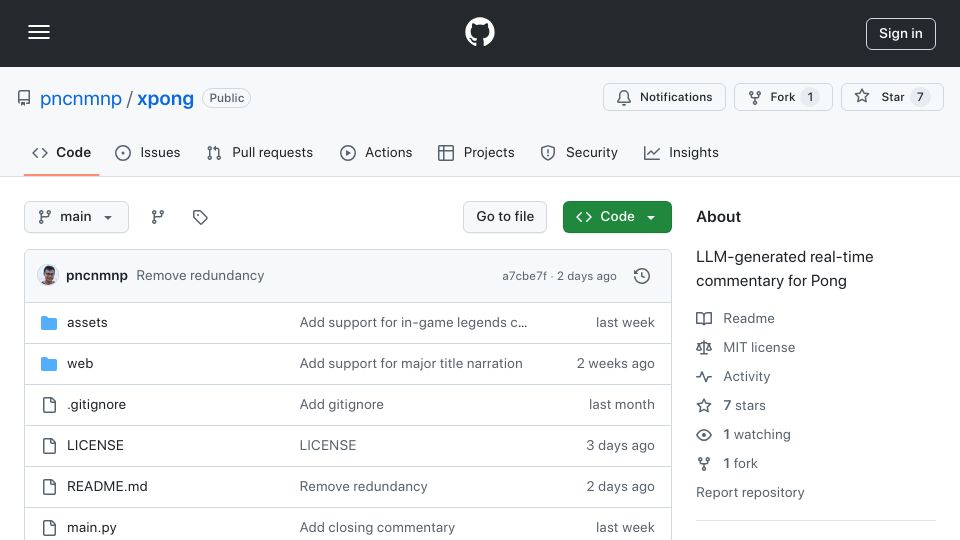The height and width of the screenshot is (540, 960).
Task: Open the Readme link in About
Action: (735, 318)
